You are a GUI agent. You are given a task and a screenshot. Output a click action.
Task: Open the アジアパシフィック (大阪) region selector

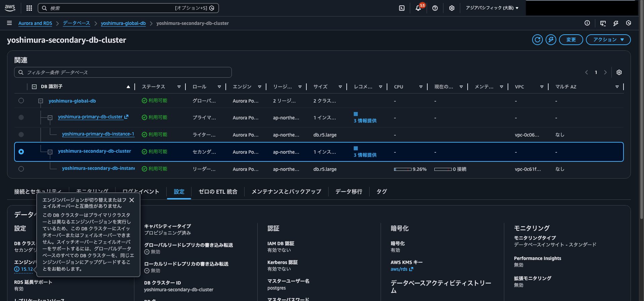pyautogui.click(x=492, y=8)
